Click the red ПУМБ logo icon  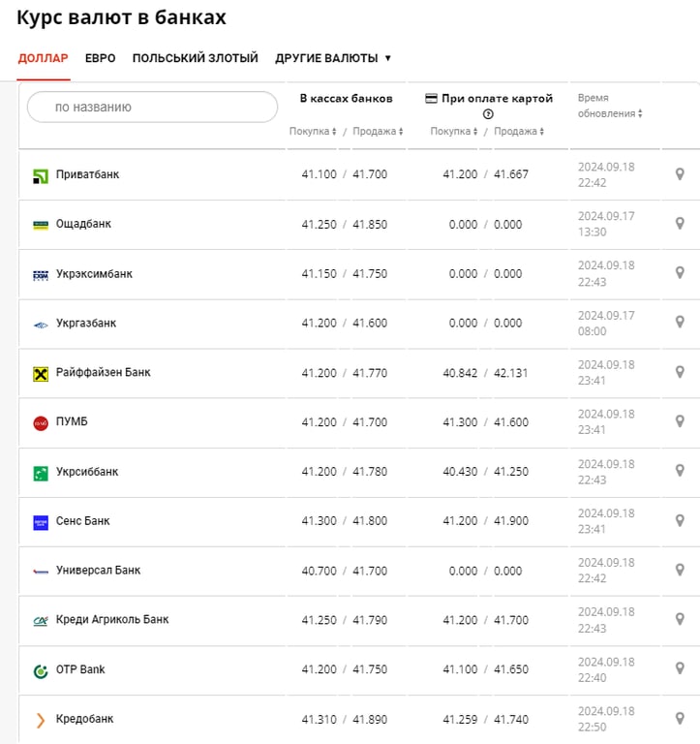coord(41,422)
